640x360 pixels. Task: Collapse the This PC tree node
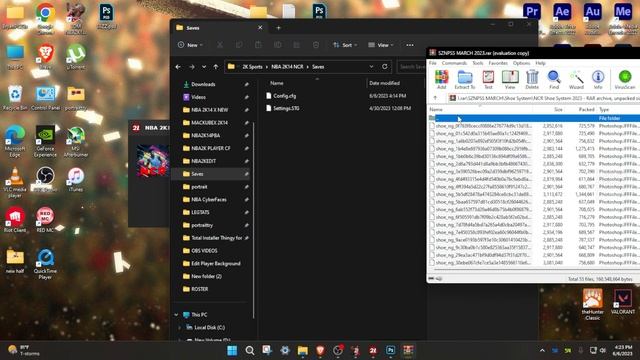click(x=176, y=315)
